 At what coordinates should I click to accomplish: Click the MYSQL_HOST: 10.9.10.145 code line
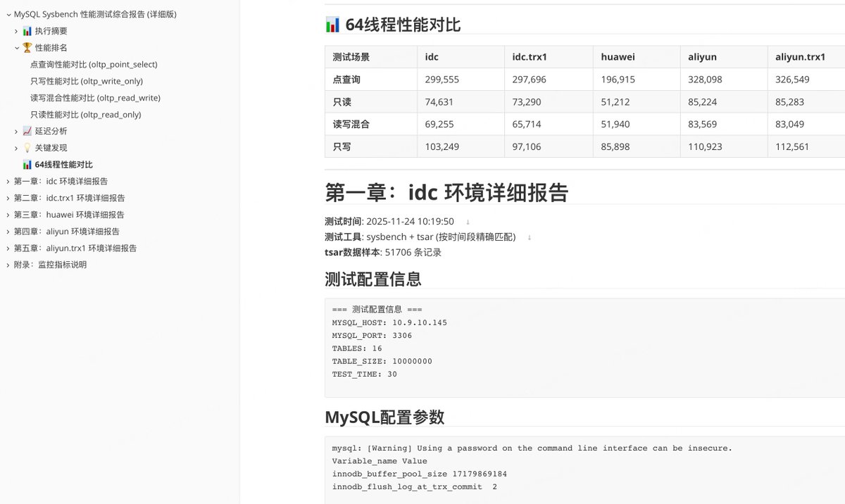[x=389, y=323]
